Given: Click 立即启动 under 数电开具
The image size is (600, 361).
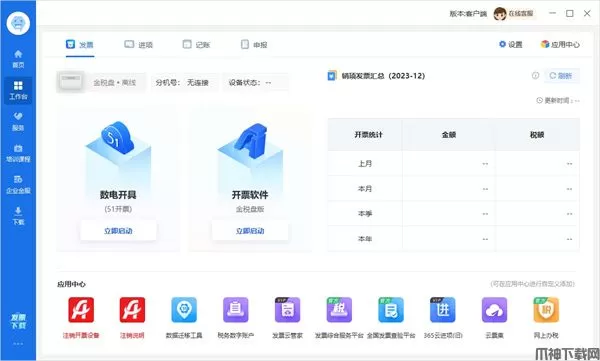Looking at the screenshot, I should (118, 231).
